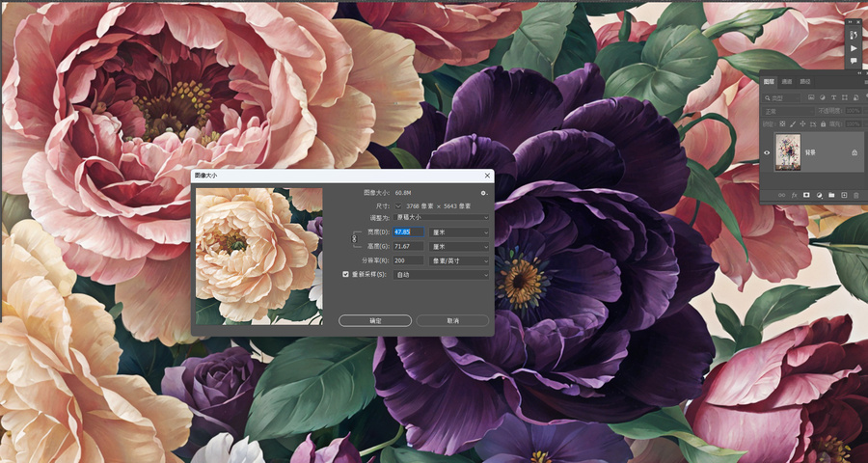The image size is (868, 463).
Task: Filter layers by pixel layer icon
Action: (x=811, y=97)
